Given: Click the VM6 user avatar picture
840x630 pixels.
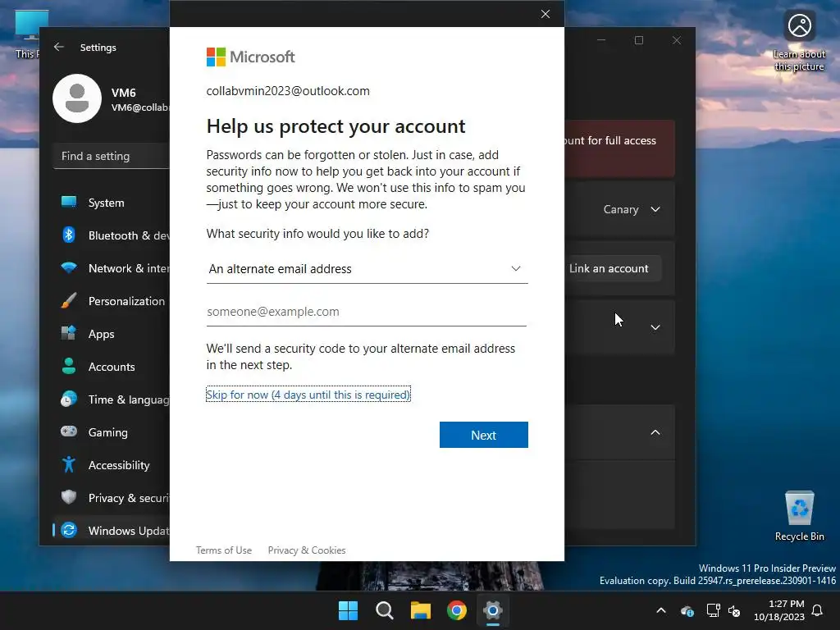Looking at the screenshot, I should point(77,98).
